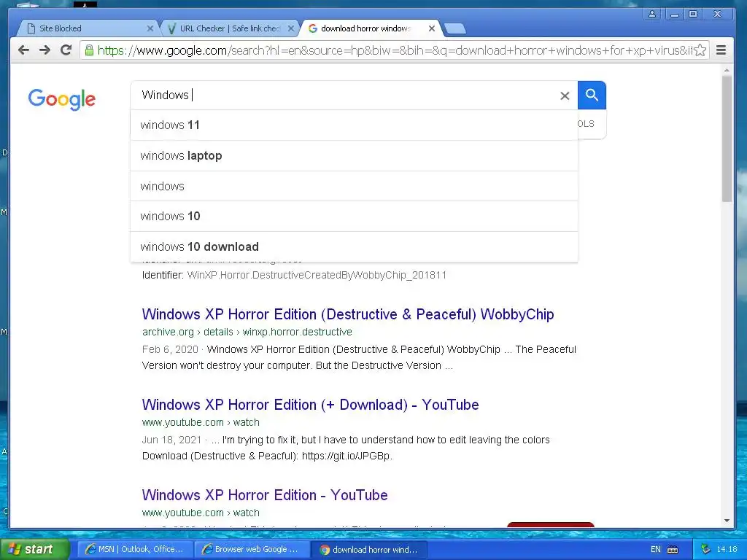Screen dimensions: 747x560
Task: Open Windows XP Horror Edition WobbyChip result
Action: [x=348, y=314]
